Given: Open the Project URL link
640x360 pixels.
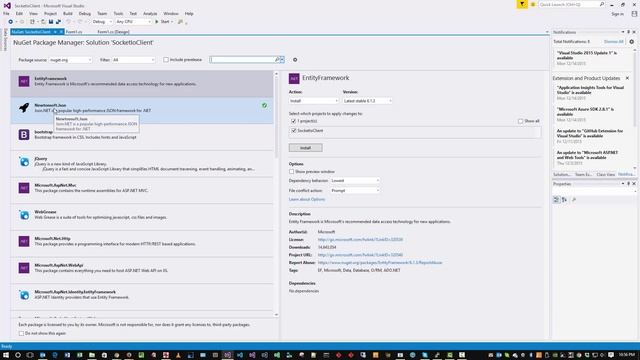Looking at the screenshot, I should pos(360,255).
